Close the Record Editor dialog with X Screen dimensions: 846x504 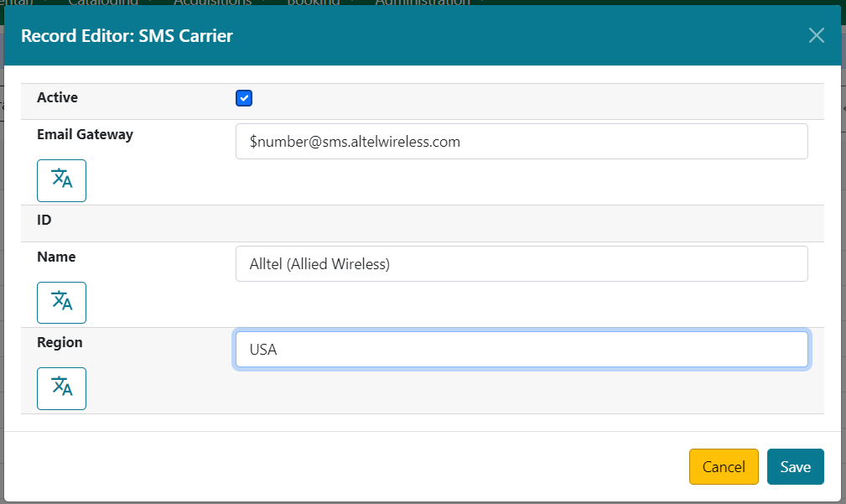click(x=816, y=35)
